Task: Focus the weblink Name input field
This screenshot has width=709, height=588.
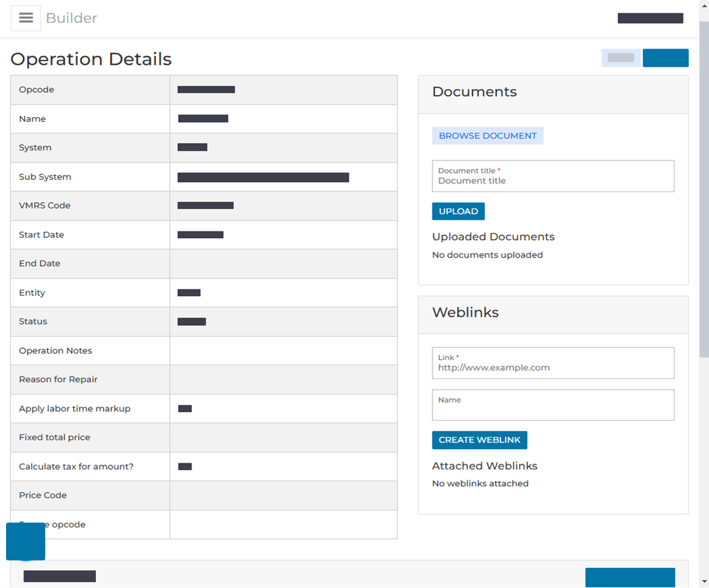Action: click(553, 405)
